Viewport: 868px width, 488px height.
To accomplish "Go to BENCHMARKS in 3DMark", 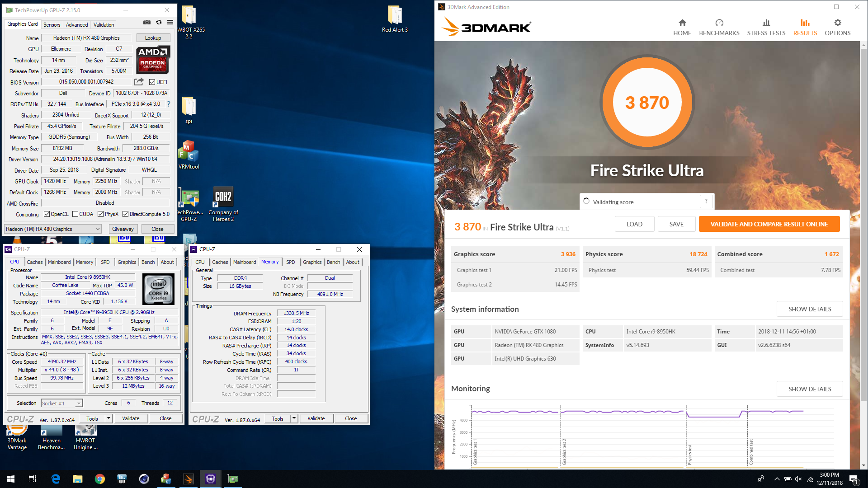I will tap(719, 27).
